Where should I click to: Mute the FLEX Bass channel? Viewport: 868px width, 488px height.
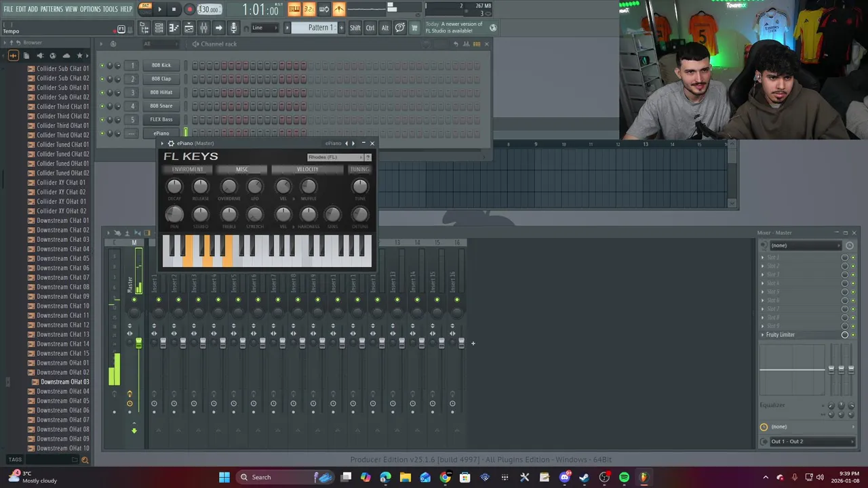tap(102, 119)
